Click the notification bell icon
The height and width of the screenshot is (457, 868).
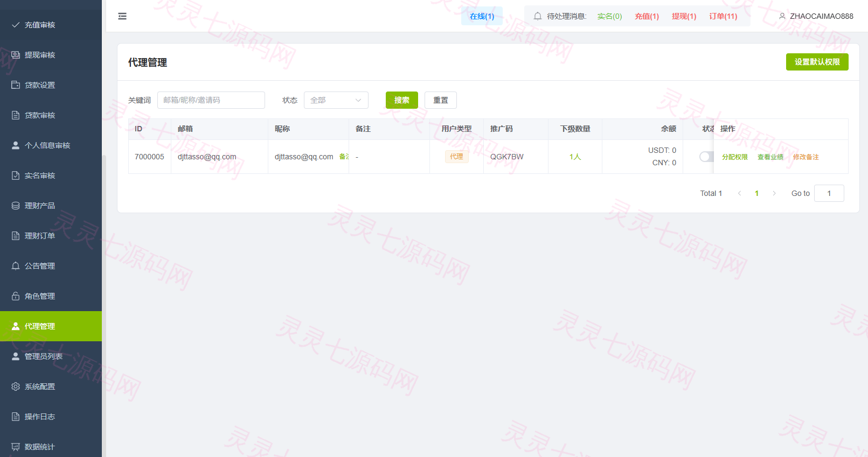coord(538,16)
